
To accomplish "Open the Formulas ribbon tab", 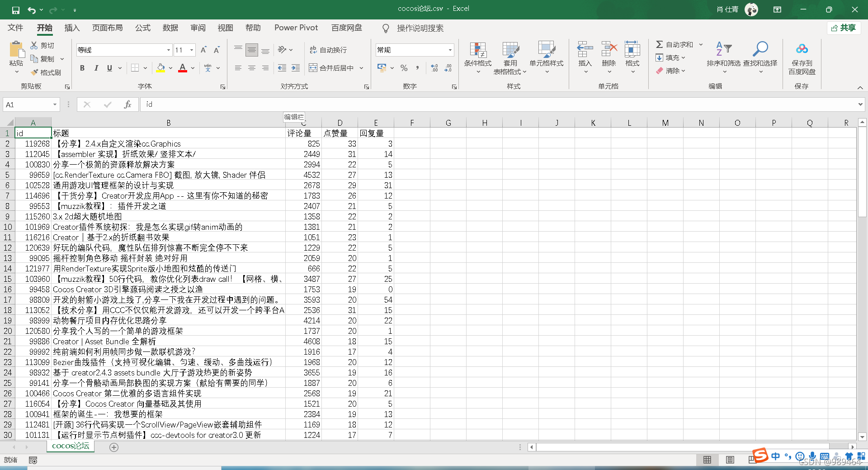I will tap(143, 28).
